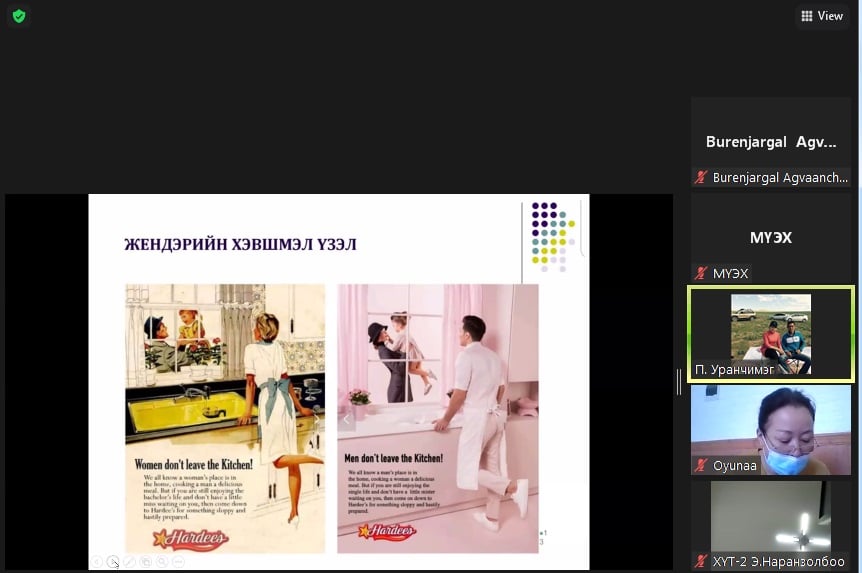Select Oyunaa's video tile

coord(771,430)
